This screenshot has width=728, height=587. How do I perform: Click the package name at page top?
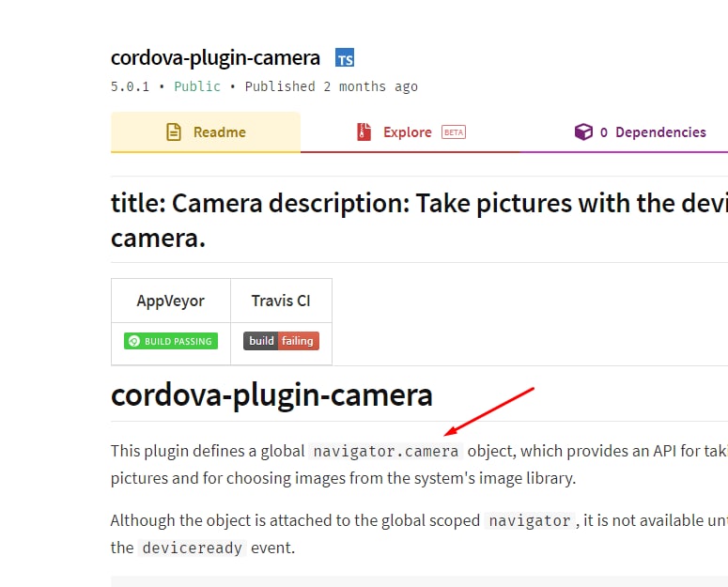215,57
